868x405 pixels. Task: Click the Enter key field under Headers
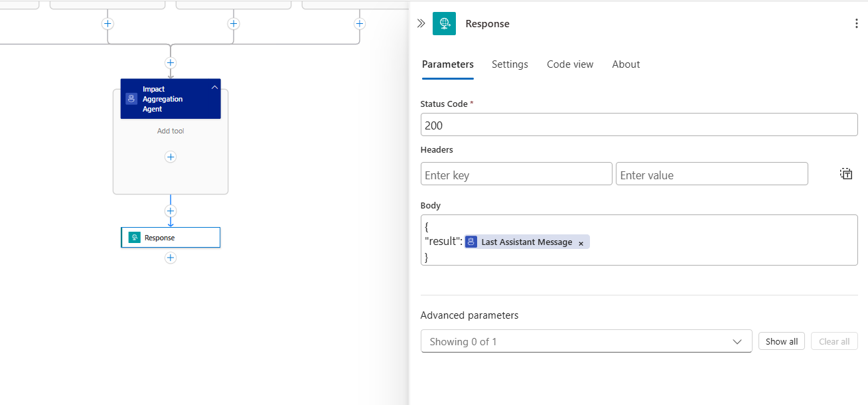pyautogui.click(x=516, y=173)
